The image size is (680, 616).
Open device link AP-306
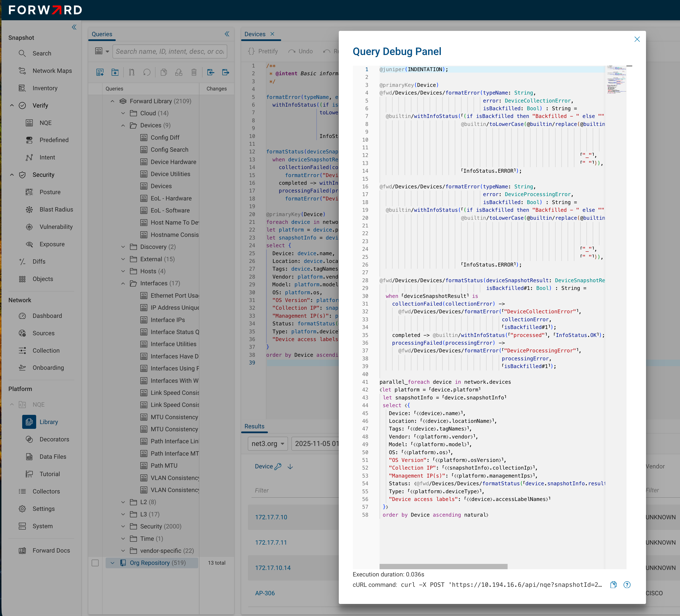(x=265, y=593)
